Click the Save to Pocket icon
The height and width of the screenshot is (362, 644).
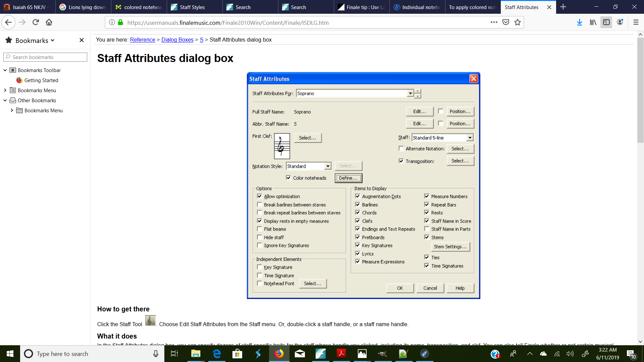(506, 22)
